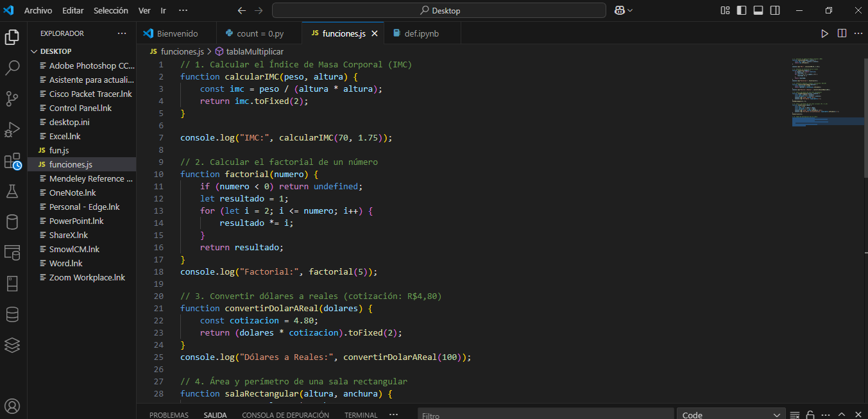This screenshot has height=419, width=868.
Task: Open the Extensions view
Action: pos(12,160)
